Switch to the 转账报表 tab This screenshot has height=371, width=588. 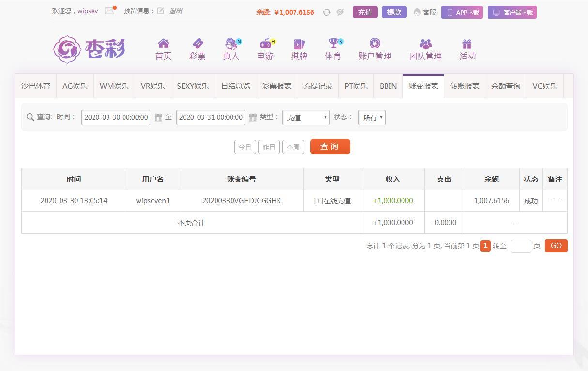pyautogui.click(x=464, y=86)
